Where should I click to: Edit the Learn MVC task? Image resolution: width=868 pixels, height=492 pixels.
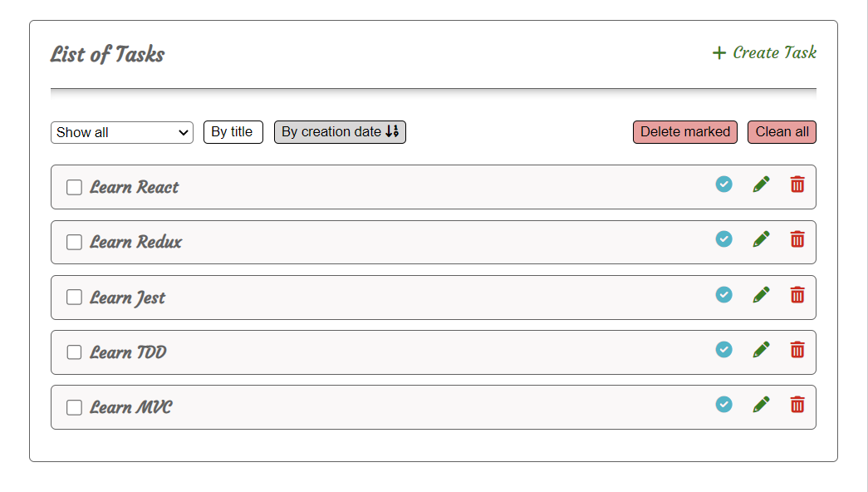point(761,404)
